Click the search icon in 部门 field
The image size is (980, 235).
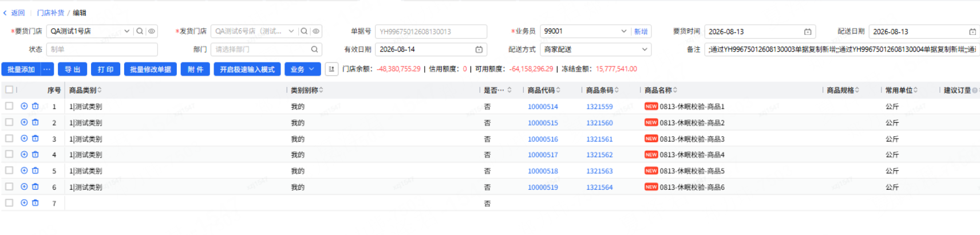pyautogui.click(x=314, y=49)
